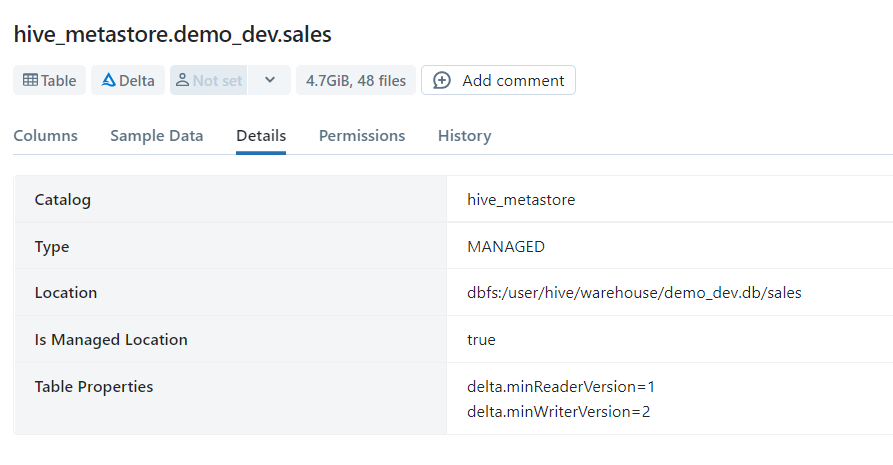Click the hive_metastore.demo_dev.sales title

(x=172, y=34)
